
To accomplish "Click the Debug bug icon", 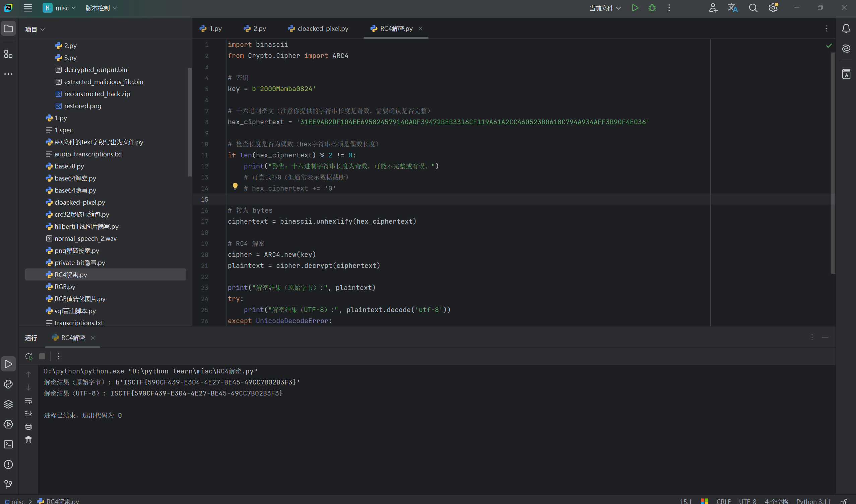I will click(x=652, y=8).
